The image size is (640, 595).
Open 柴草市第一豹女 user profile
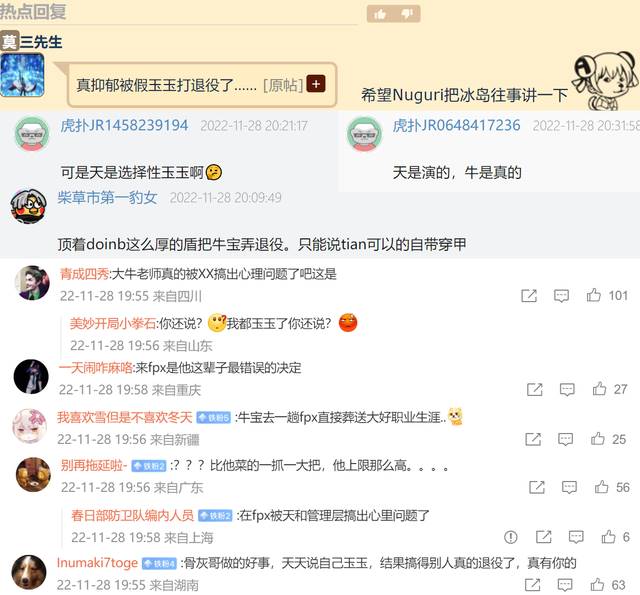pos(107,198)
